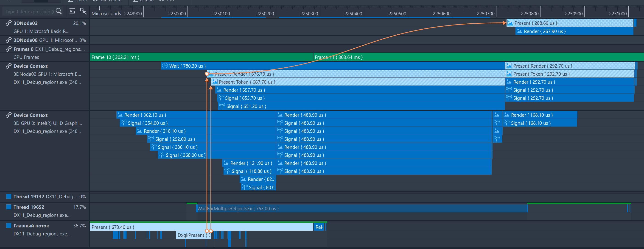
Task: Click the 2250500 mark on the time ruler
Action: pos(397,14)
